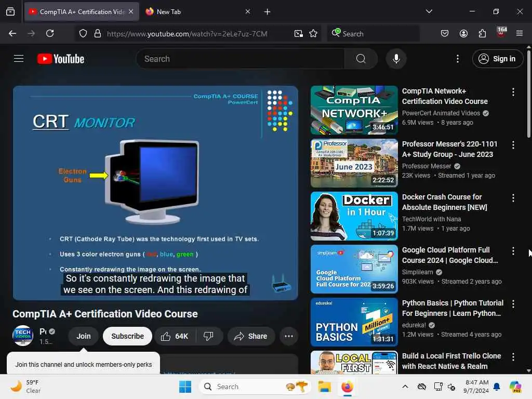Click Firefox icon in taskbar
The width and height of the screenshot is (532, 399).
347,387
